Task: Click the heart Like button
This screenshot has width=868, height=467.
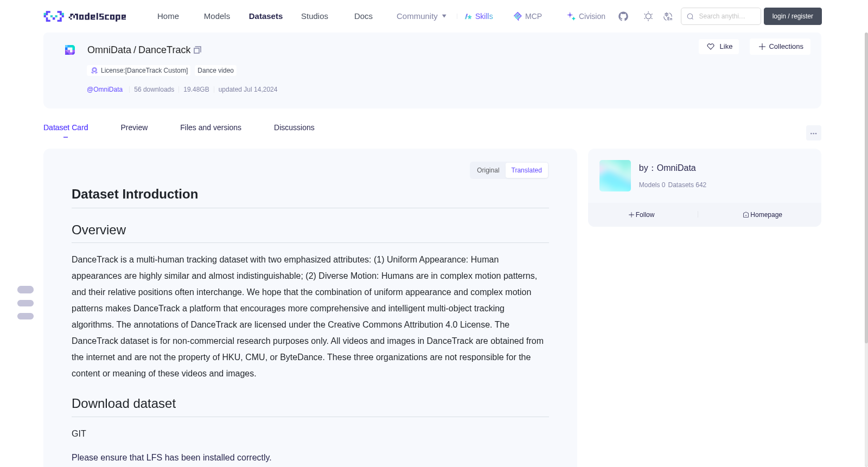Action: tap(719, 47)
